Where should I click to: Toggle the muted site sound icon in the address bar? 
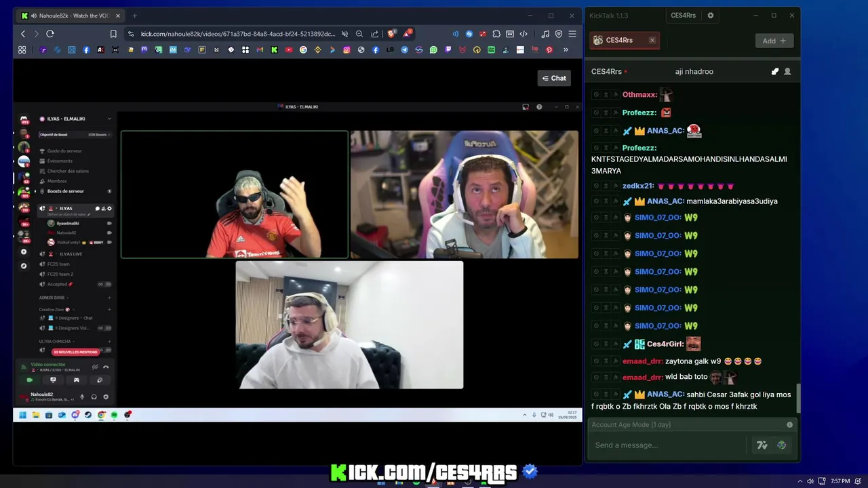point(344,34)
